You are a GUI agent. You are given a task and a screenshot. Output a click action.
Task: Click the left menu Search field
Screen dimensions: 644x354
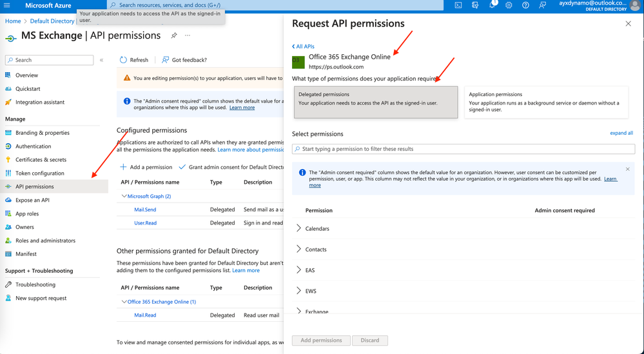(x=49, y=60)
